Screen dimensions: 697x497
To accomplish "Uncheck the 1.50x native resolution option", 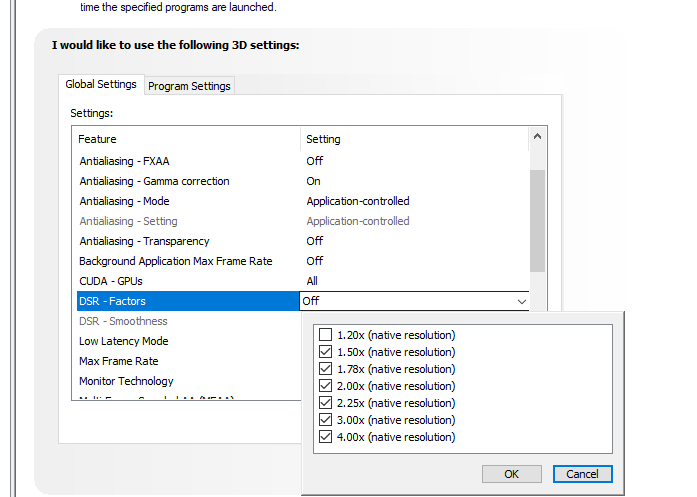I will (325, 352).
